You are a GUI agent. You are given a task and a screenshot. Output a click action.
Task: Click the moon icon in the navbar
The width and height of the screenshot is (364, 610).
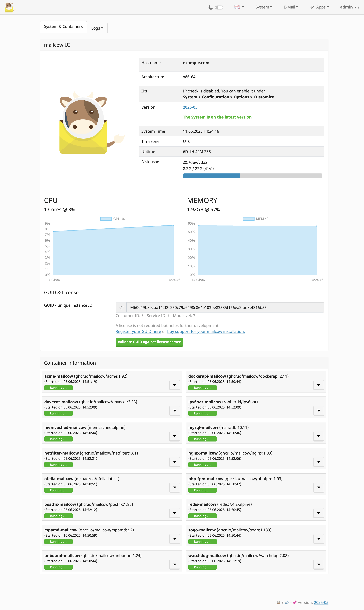pos(210,7)
